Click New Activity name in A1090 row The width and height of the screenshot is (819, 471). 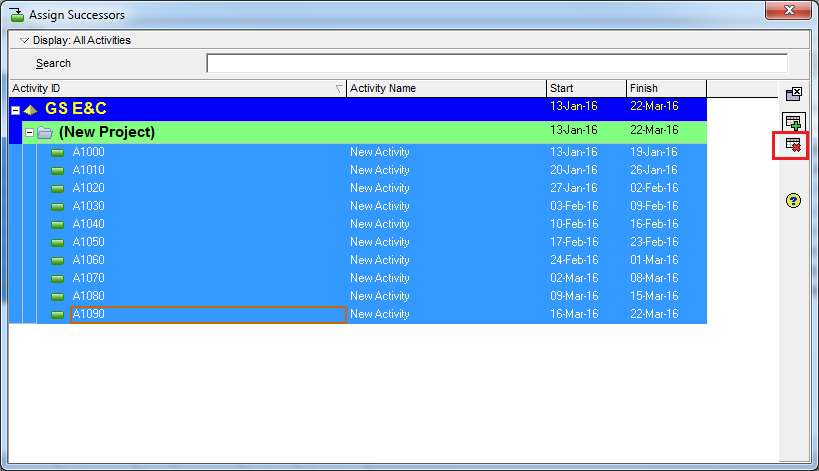(380, 314)
